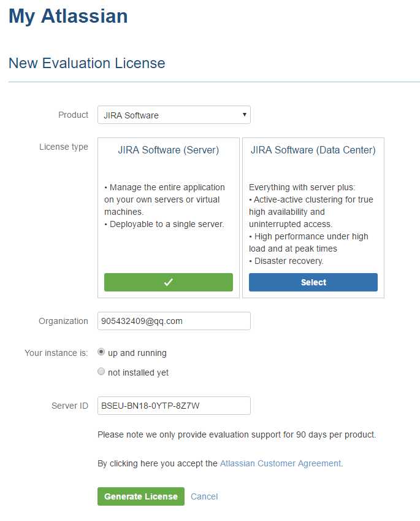This screenshot has height=521, width=420.
Task: Click the JIRA Software (Data Center) card title
Action: coord(313,150)
